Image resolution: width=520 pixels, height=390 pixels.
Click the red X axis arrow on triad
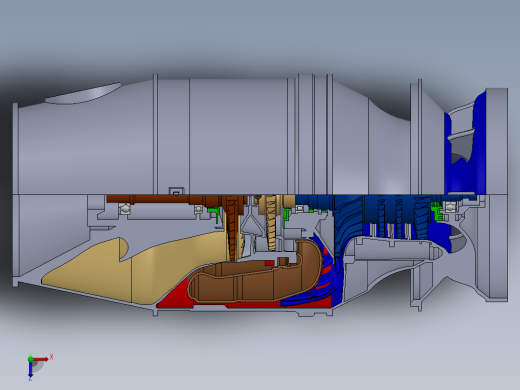[x=41, y=359]
